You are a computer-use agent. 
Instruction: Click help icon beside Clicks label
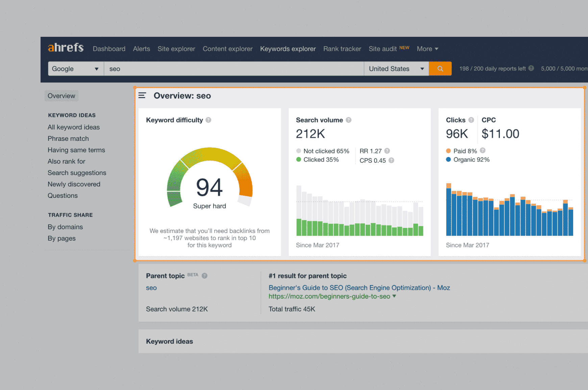coord(471,120)
